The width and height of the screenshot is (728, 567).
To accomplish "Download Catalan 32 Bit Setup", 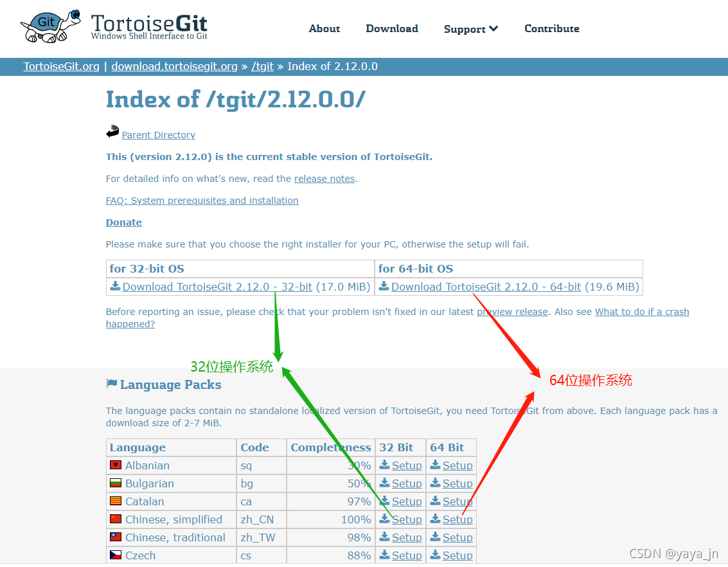I will point(407,501).
